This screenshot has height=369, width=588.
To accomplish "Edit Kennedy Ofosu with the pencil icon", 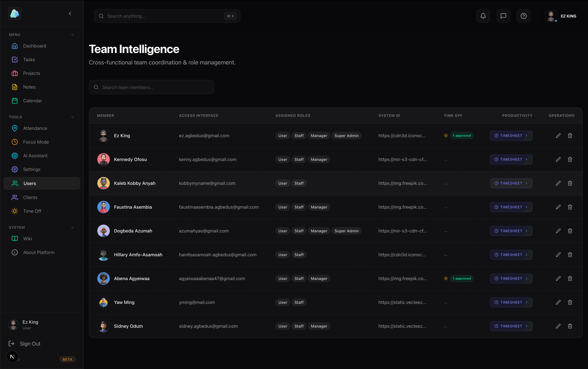I will point(558,160).
